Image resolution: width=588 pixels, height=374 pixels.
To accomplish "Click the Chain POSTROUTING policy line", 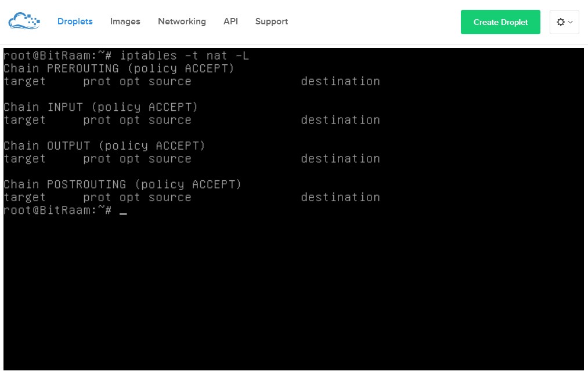I will (x=122, y=184).
